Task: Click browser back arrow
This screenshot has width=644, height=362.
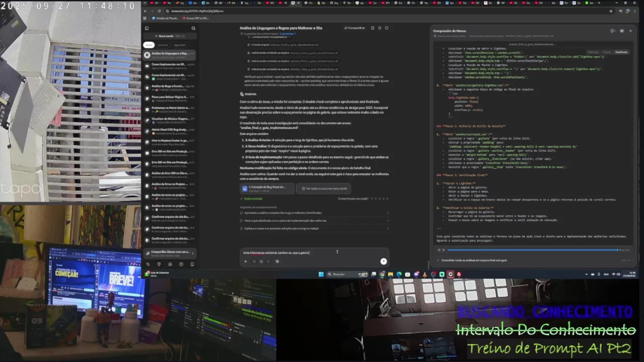Action: click(145, 11)
